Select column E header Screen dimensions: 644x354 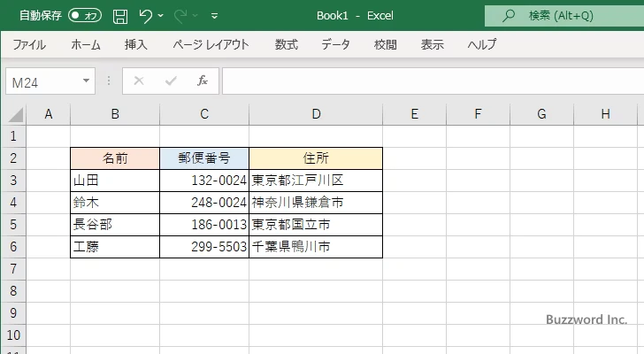(x=414, y=114)
